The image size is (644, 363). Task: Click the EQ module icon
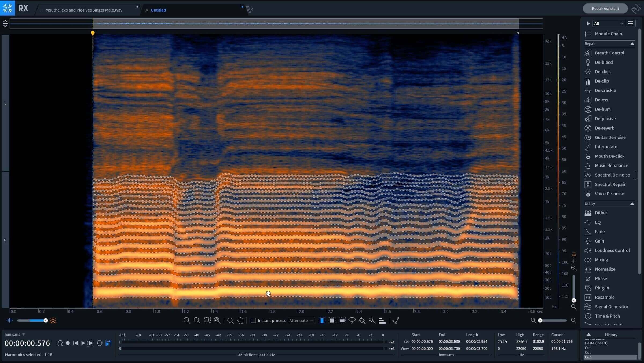[588, 222]
